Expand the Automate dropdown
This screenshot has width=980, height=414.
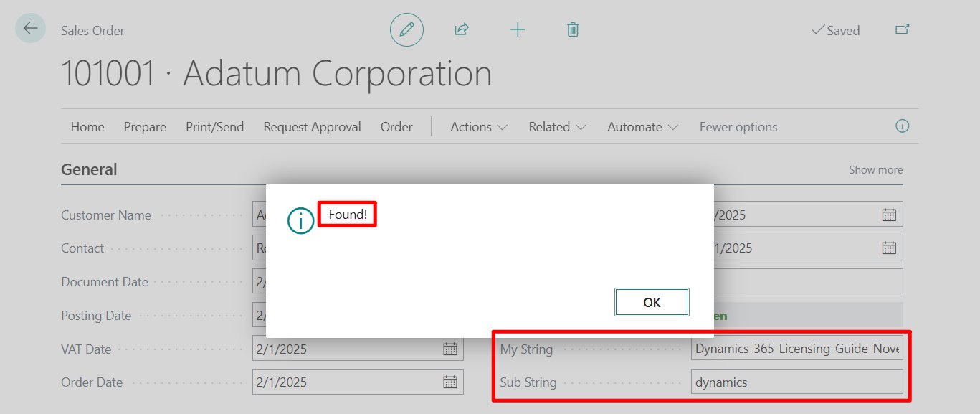tap(642, 127)
